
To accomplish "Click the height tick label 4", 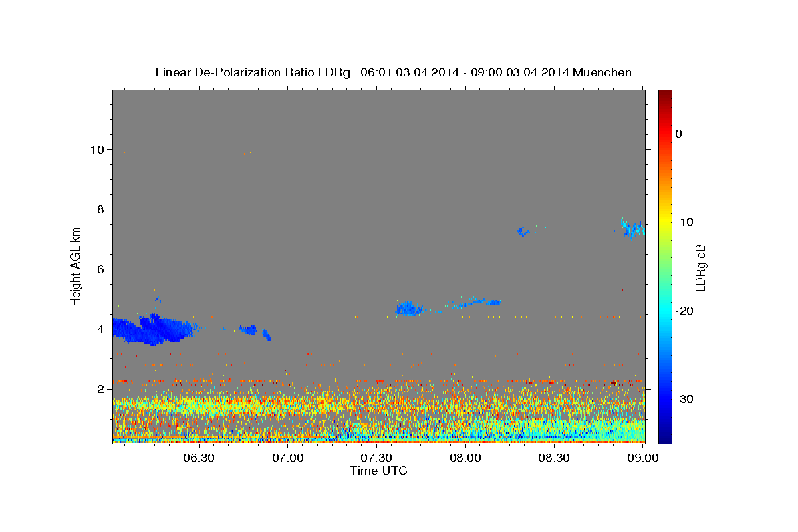I will [x=101, y=329].
